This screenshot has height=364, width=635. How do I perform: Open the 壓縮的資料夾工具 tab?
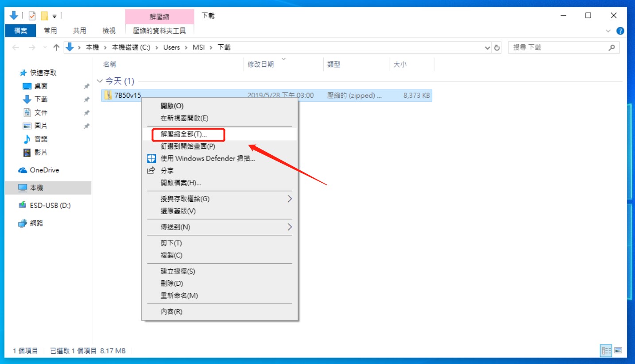coord(159,31)
